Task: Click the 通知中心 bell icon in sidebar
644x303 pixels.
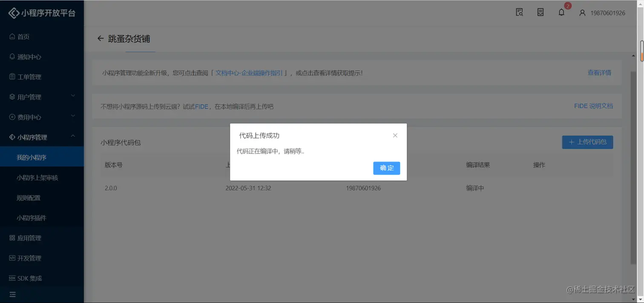Action: pos(12,57)
